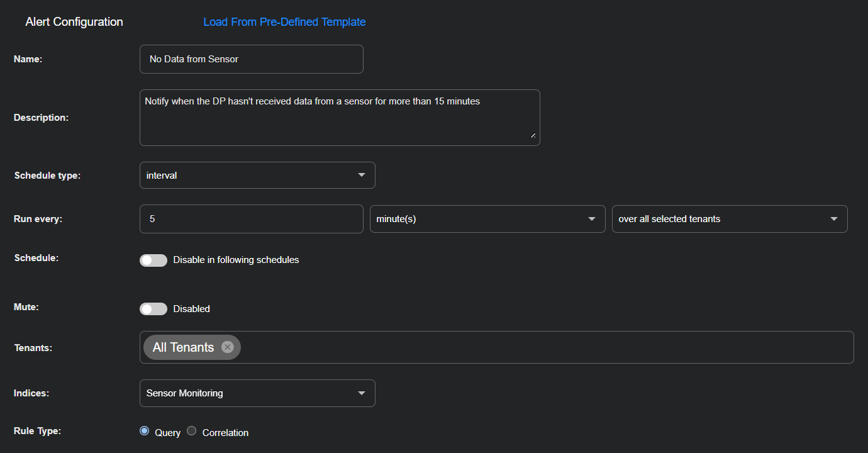Click the caret arrow in Schedule type field

(x=362, y=175)
